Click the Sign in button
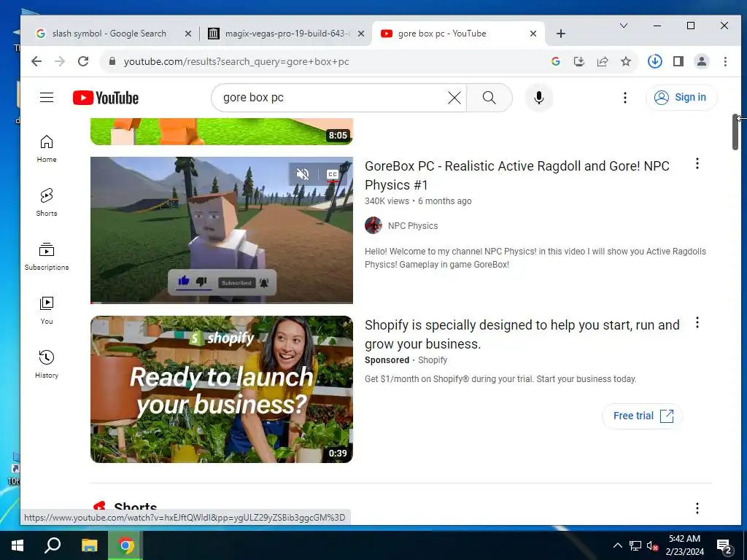The width and height of the screenshot is (747, 560). (681, 97)
